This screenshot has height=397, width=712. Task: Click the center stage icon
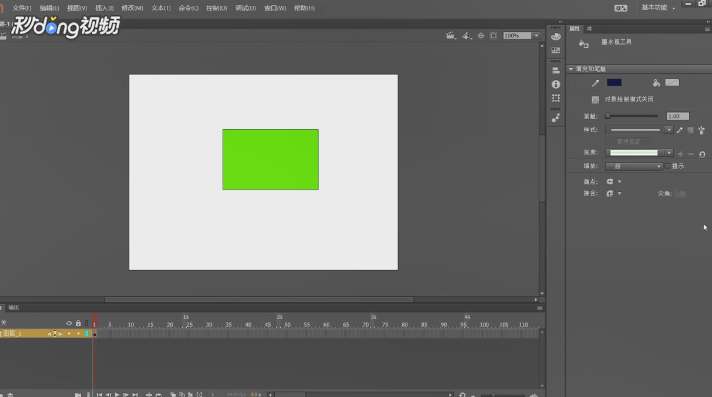tap(481, 35)
